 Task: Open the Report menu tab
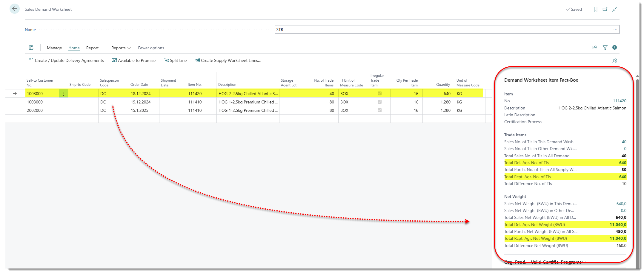pos(92,48)
